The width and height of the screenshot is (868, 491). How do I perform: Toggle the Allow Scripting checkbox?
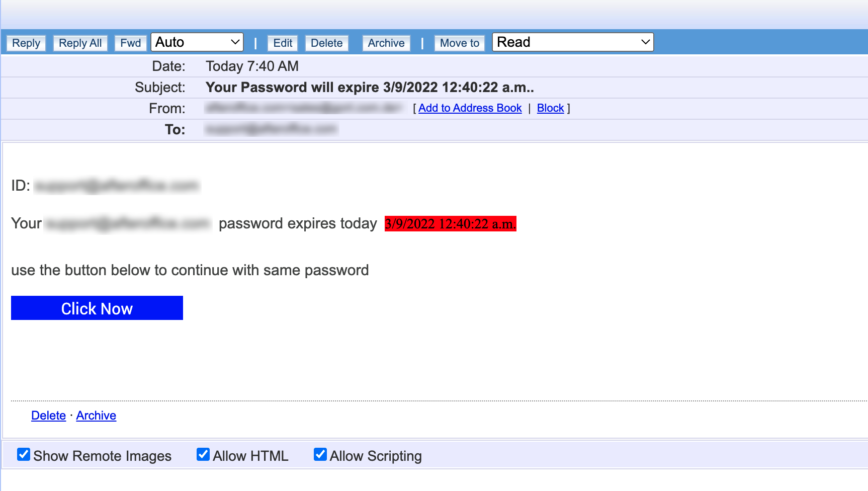coord(320,455)
